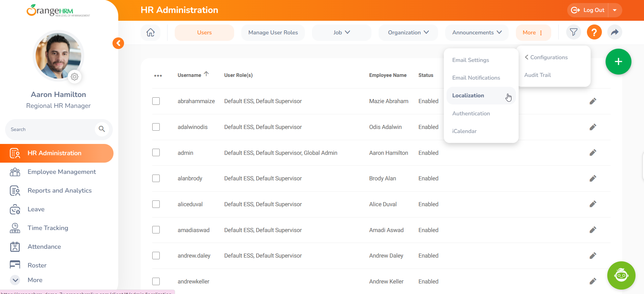Click the sidebar Search input field
The width and height of the screenshot is (644, 294).
pyautogui.click(x=51, y=129)
